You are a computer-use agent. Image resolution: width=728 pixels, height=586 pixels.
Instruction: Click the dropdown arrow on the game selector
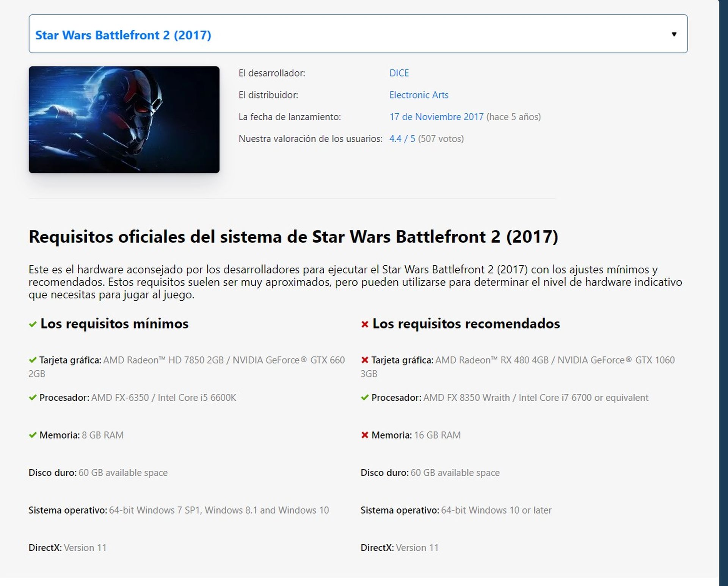pos(674,34)
